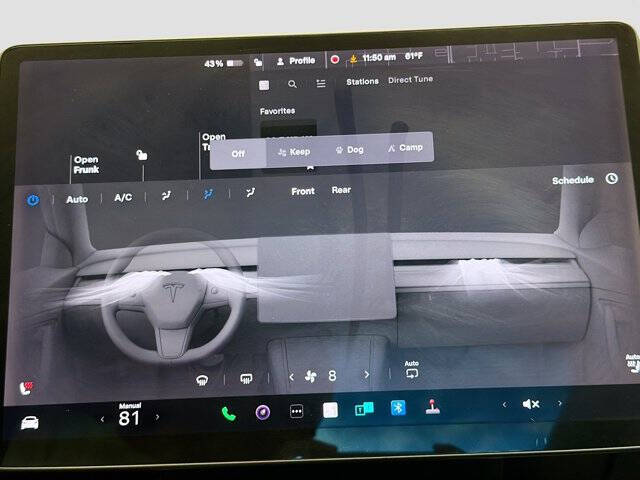Select Off in climate keep popup
Screen dimensions: 640x480
coord(238,153)
